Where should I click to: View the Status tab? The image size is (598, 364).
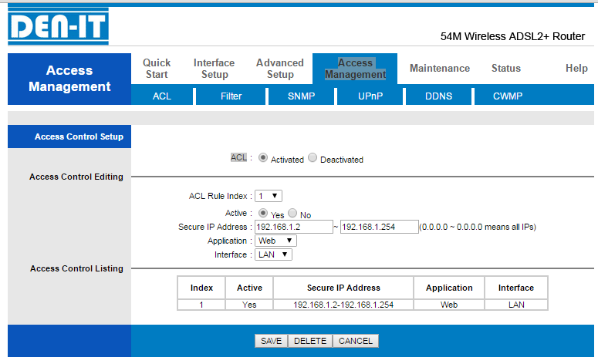coord(505,69)
